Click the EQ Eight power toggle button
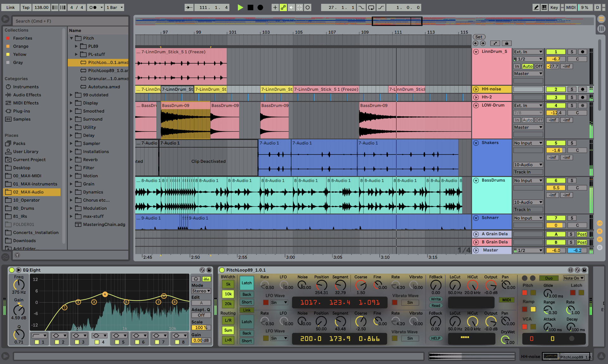The width and height of the screenshot is (608, 364). tap(11, 270)
